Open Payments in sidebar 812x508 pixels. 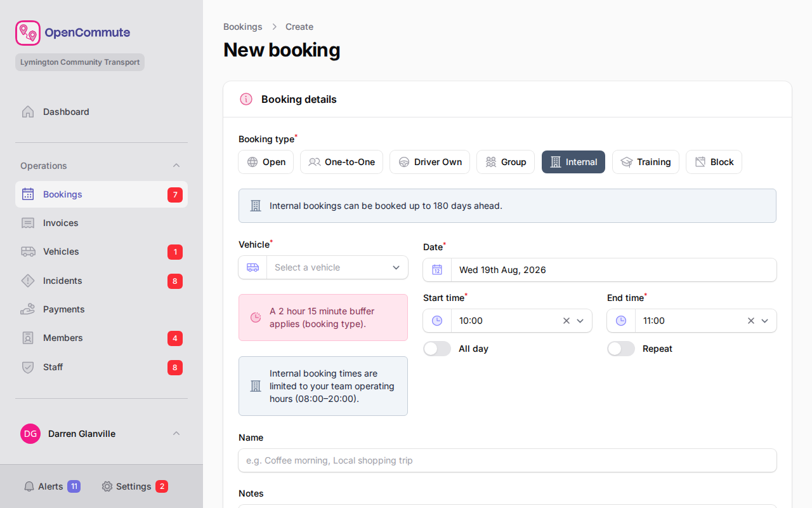point(101,309)
